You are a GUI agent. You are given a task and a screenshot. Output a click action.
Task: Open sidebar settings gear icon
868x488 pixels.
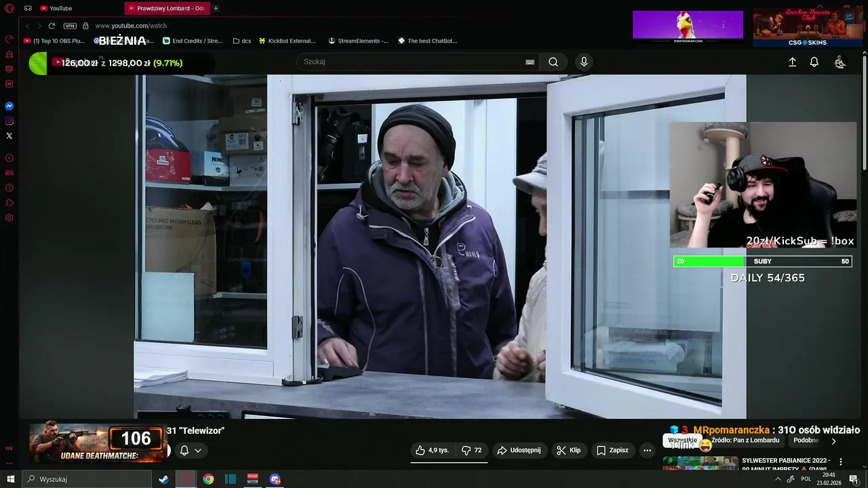(9, 218)
